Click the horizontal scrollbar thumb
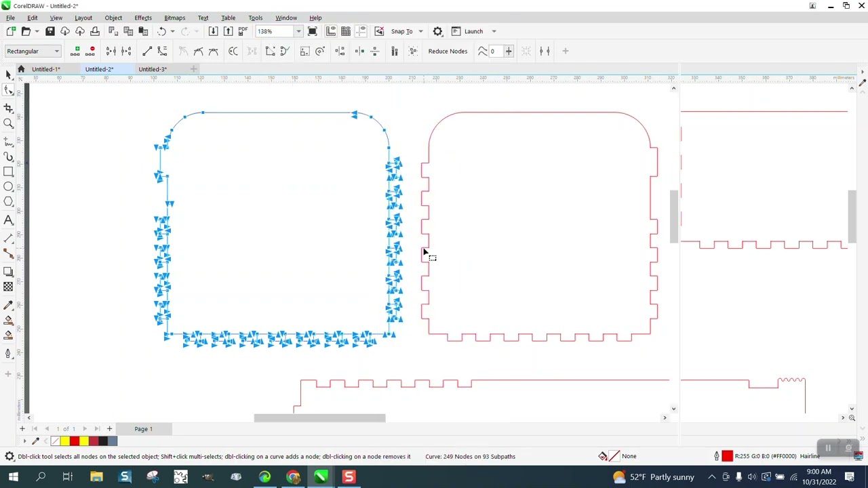Image resolution: width=868 pixels, height=488 pixels. (319, 418)
